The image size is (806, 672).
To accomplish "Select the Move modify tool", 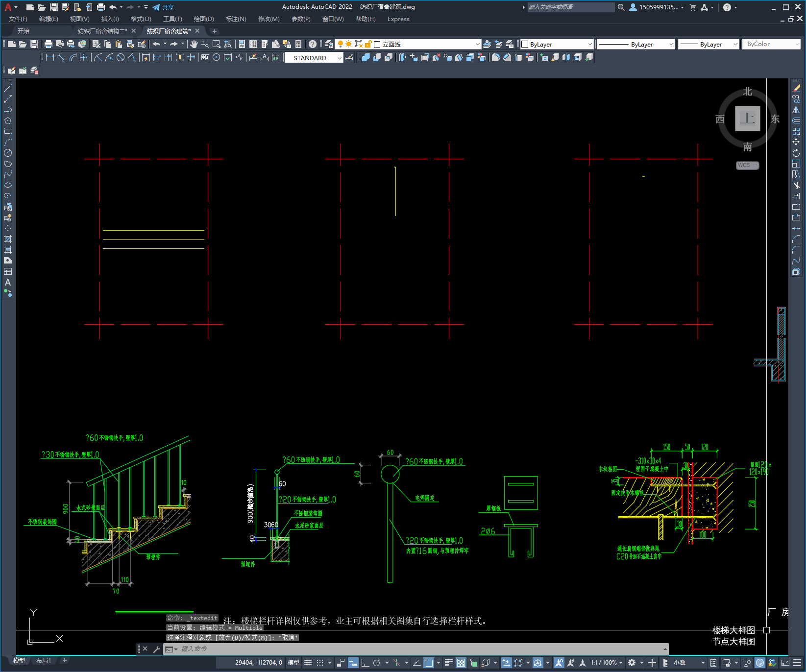I will coord(796,142).
